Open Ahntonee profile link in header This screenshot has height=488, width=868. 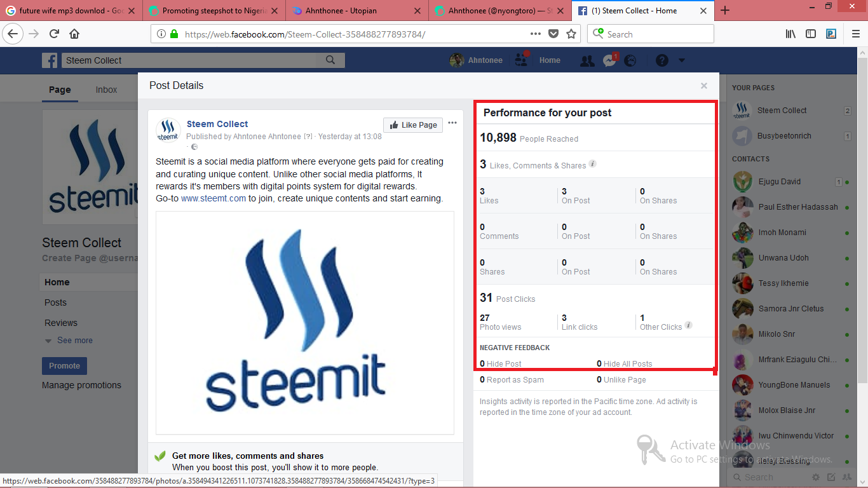point(477,60)
